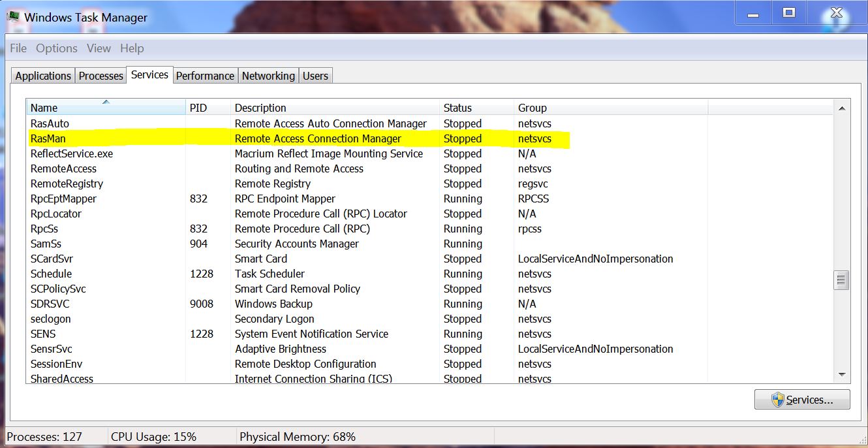Switch to the Applications tab
Viewport: 868px width, 448px height.
pos(43,76)
